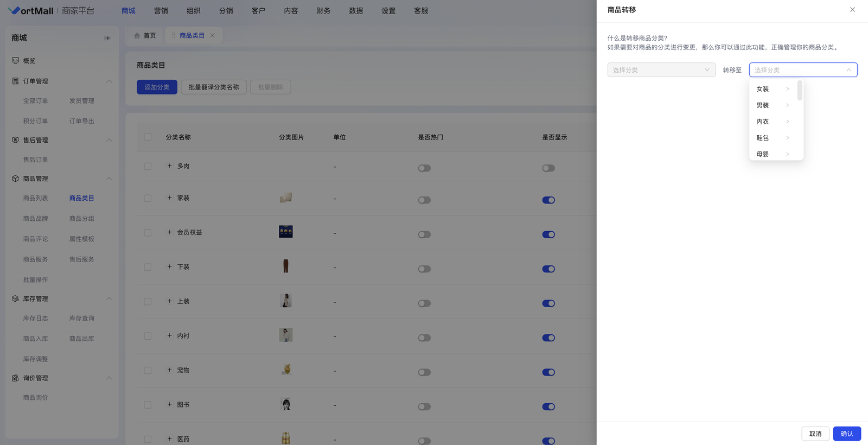Image resolution: width=868 pixels, height=445 pixels.
Task: Toggle 是否显示 switch for 家装
Action: pos(548,200)
